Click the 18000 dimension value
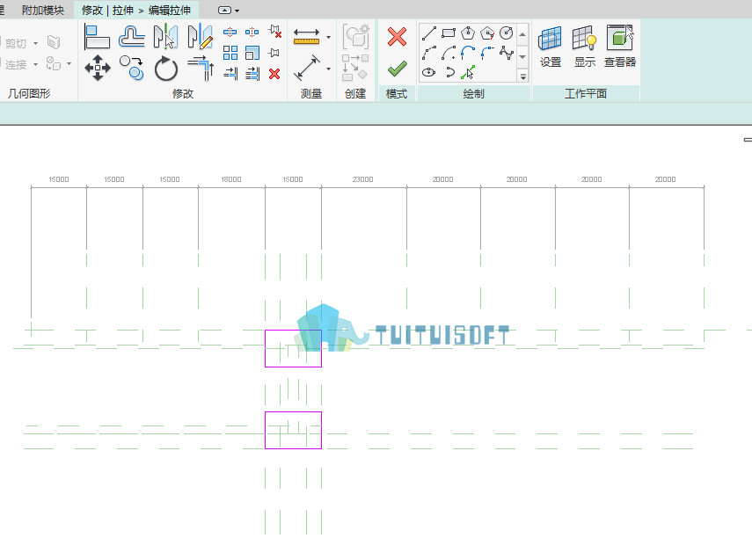Screen dimensions: 752x560 pos(231,179)
